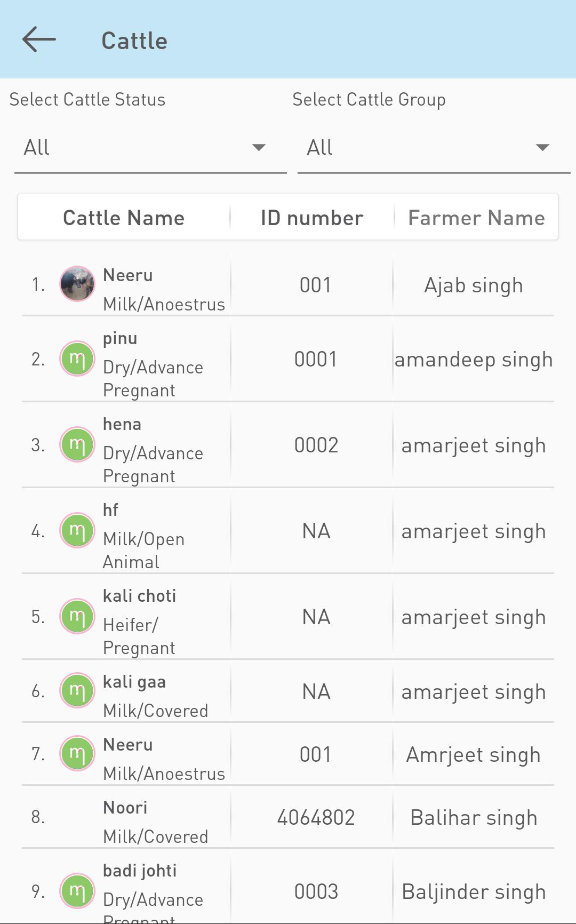This screenshot has height=924, width=576.
Task: Open the Noori cattle entry
Action: click(288, 817)
